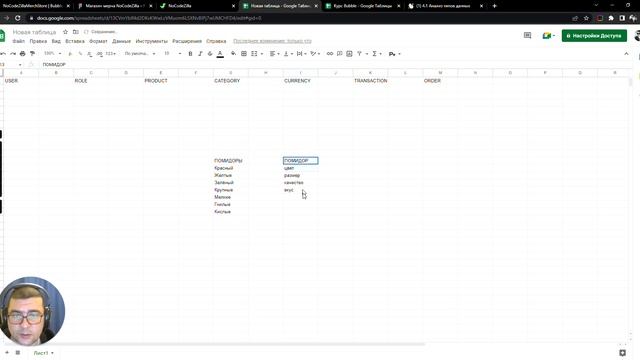Click the redo arrow in toolbar
640x360 pixels.
(13, 53)
